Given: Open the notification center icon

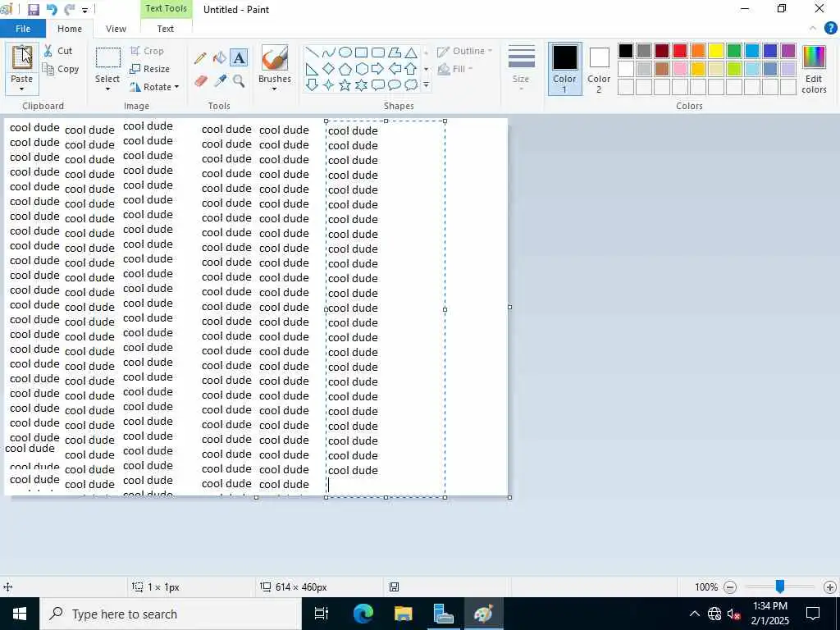Looking at the screenshot, I should pyautogui.click(x=813, y=614).
